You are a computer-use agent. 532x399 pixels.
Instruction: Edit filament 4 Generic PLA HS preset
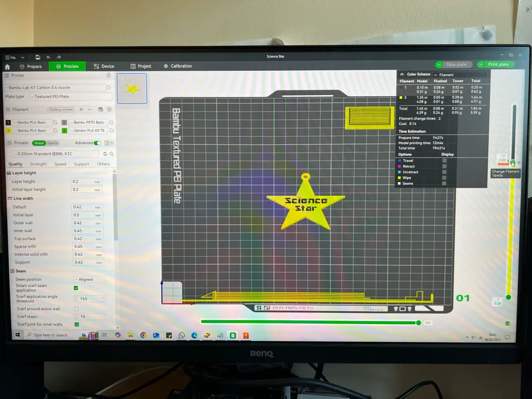(x=111, y=130)
